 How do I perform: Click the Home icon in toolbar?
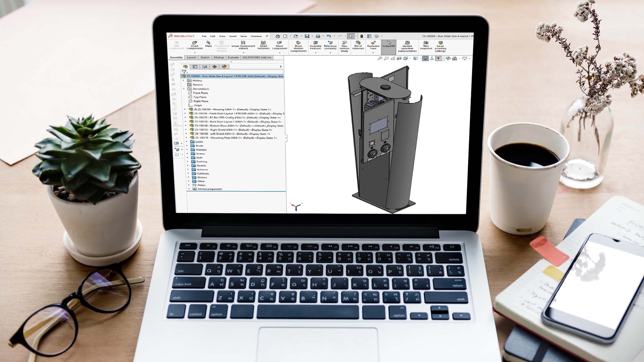(x=277, y=36)
